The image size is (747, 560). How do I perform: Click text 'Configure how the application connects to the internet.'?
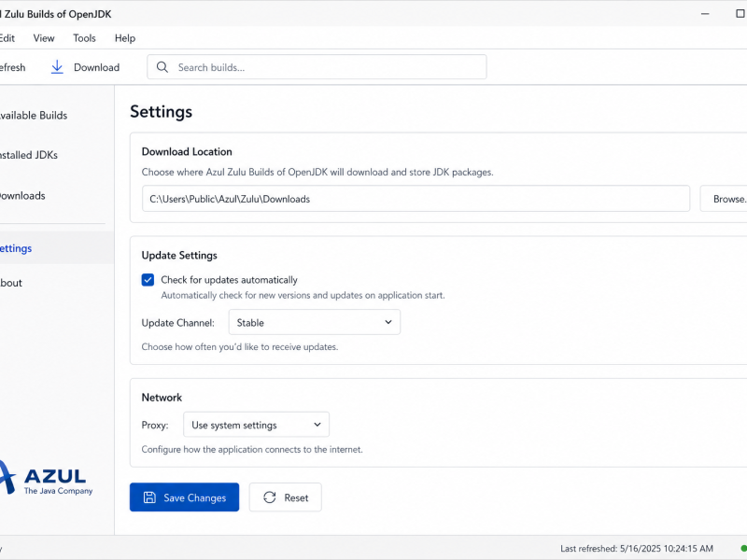pyautogui.click(x=252, y=449)
